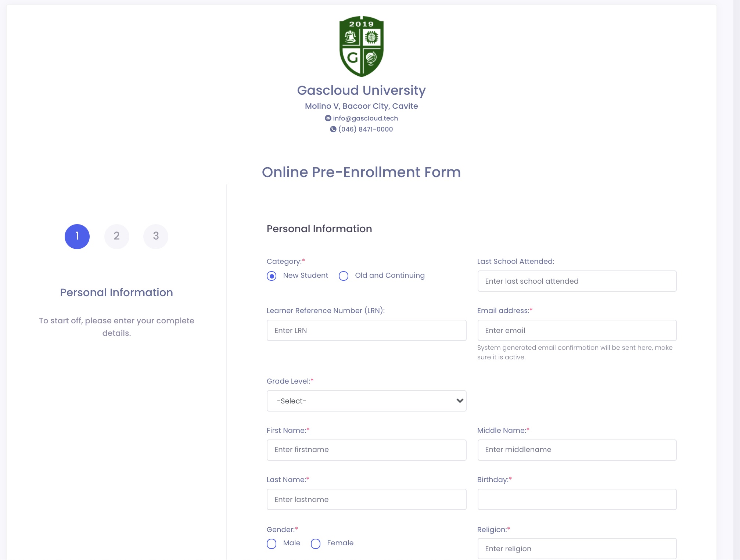
Task: Click the info@gascloud.tech email link
Action: [365, 118]
